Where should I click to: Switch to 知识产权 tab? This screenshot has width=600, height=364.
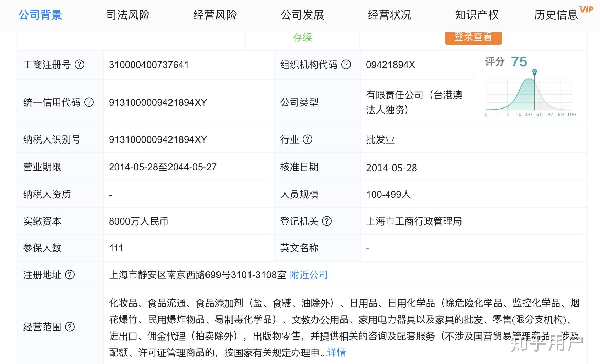(x=477, y=15)
